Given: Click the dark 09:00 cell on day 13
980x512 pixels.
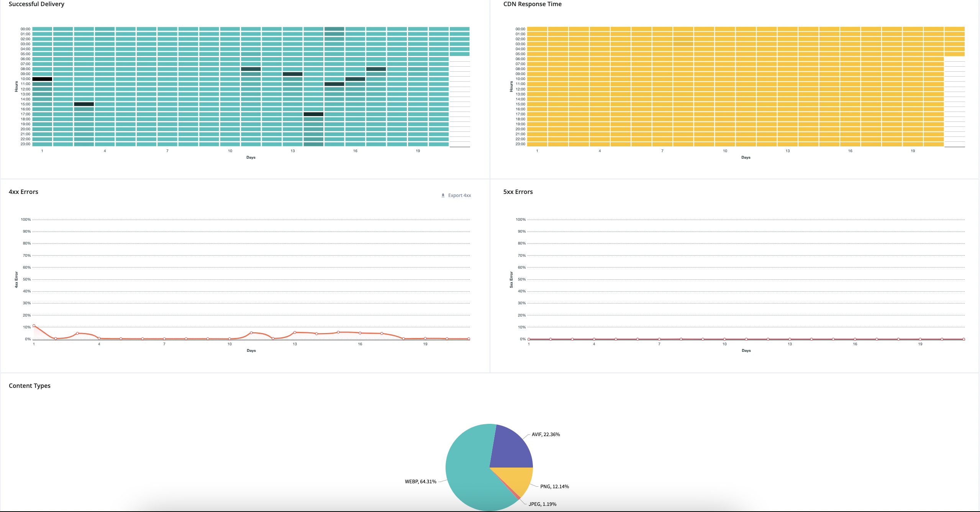Looking at the screenshot, I should click(x=293, y=74).
